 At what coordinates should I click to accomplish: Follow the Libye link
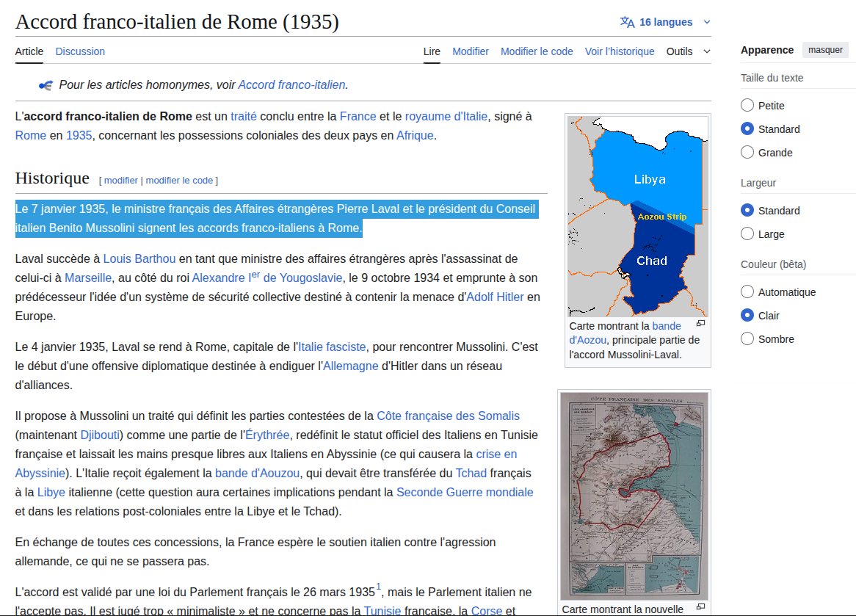(51, 493)
